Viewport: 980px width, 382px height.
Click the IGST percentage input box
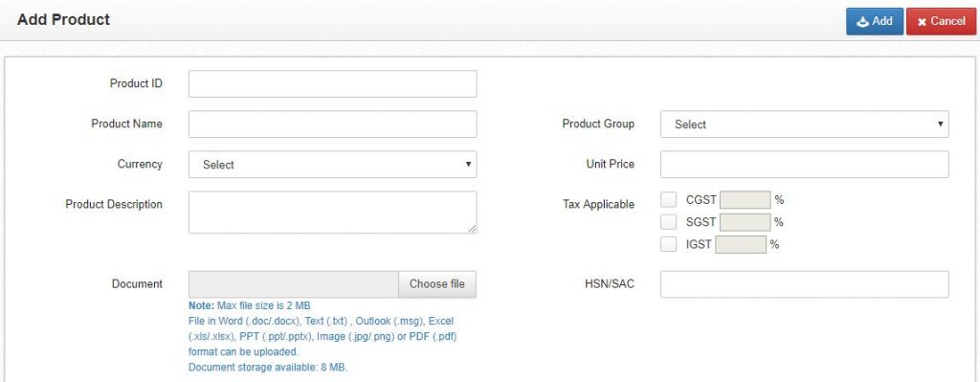(741, 244)
